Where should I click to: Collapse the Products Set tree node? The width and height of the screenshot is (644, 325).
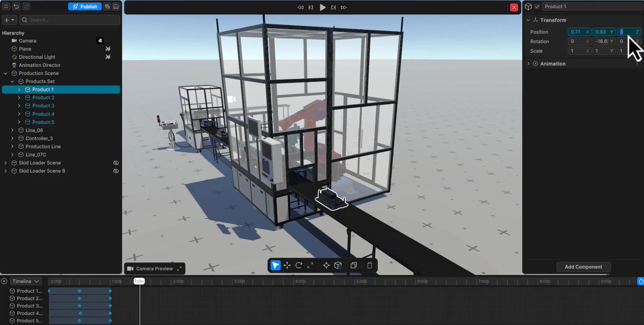12,81
